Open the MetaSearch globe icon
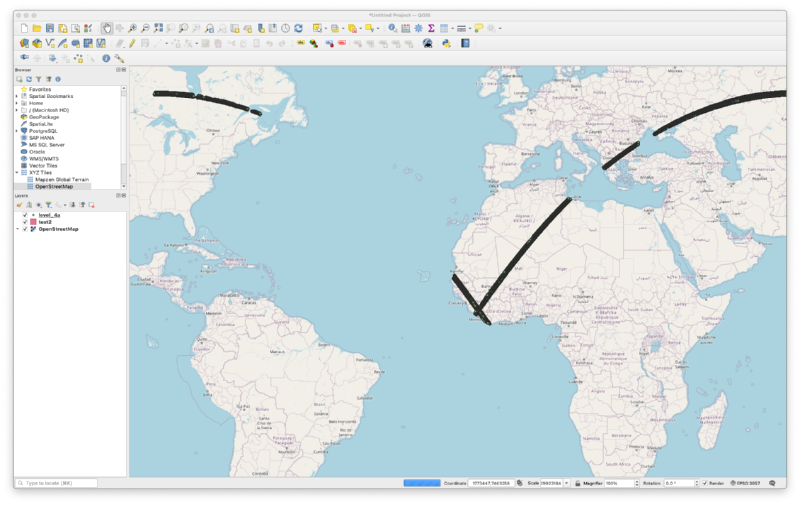 (x=428, y=43)
